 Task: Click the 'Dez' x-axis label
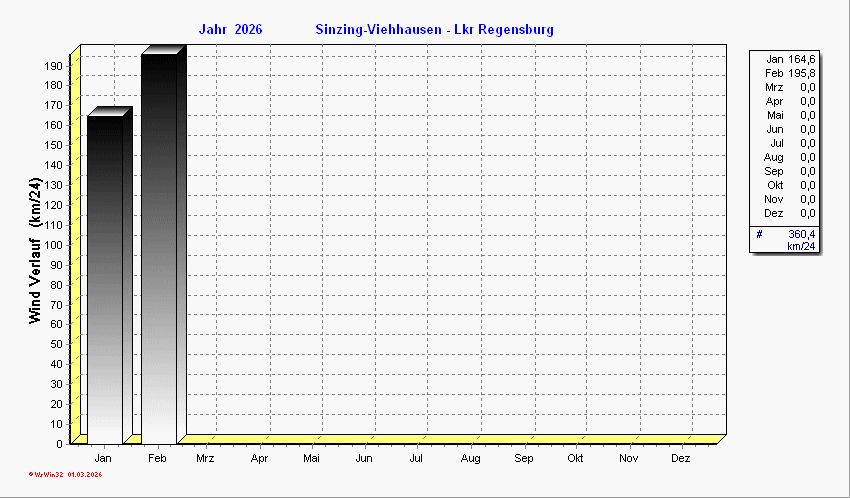point(681,458)
